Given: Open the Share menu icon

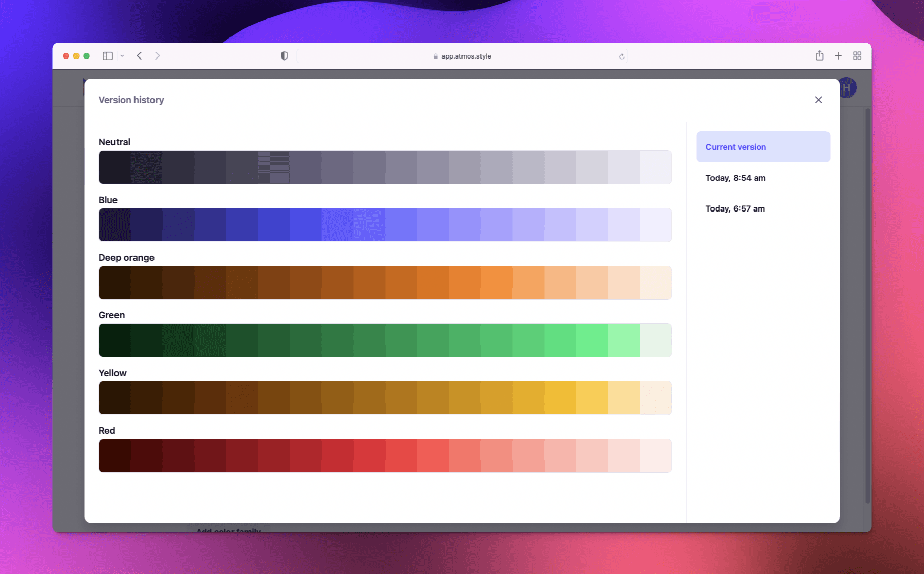Looking at the screenshot, I should coord(819,56).
